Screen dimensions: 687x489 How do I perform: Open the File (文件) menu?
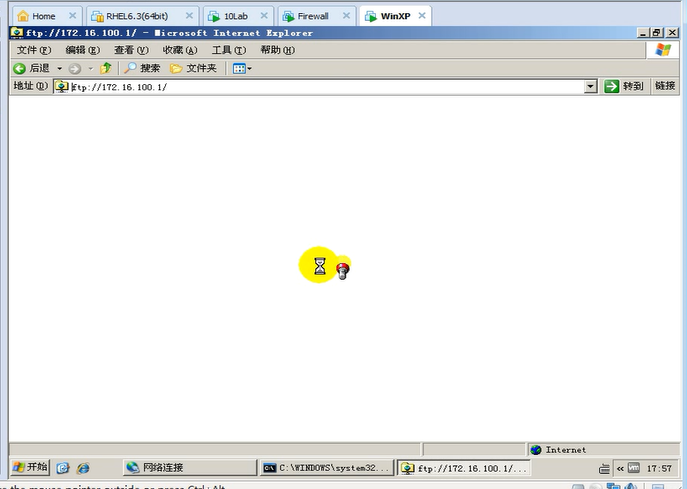pos(33,50)
